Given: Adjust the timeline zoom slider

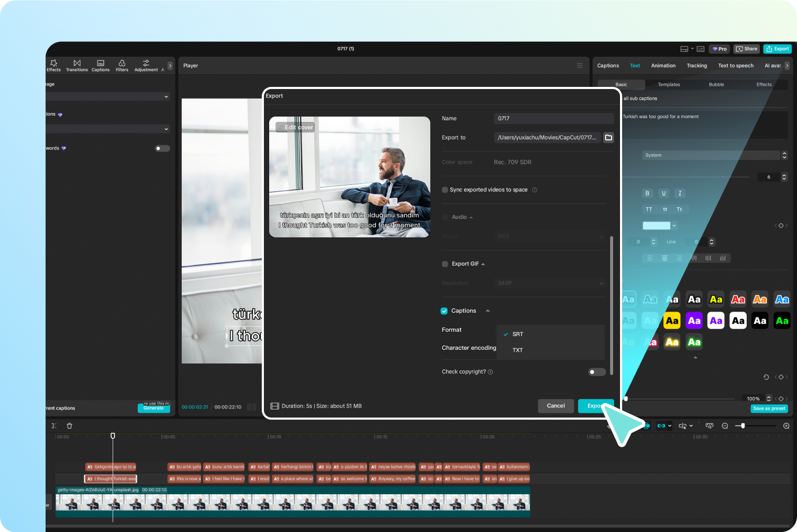Looking at the screenshot, I should click(x=742, y=425).
